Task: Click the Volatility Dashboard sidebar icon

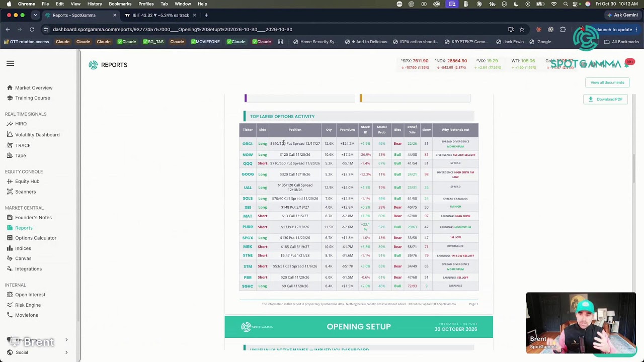Action: [10, 135]
